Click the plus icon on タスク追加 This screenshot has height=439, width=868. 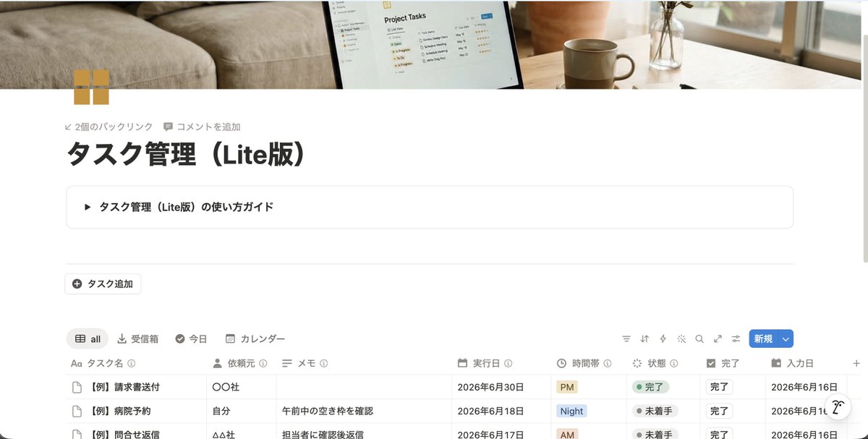coord(77,284)
